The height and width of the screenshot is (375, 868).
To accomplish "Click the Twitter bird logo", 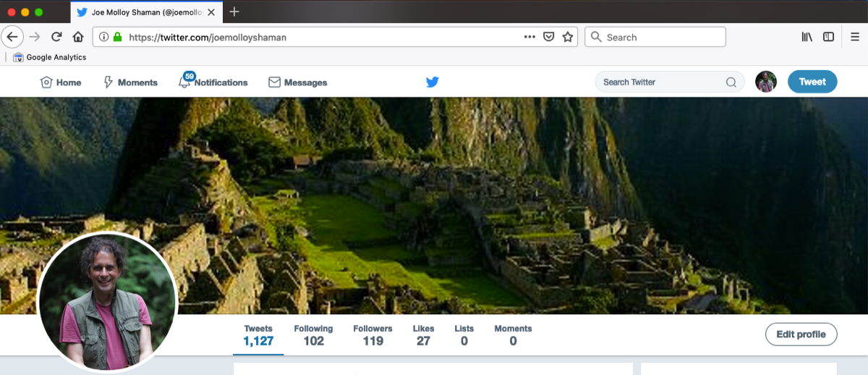I will (433, 83).
